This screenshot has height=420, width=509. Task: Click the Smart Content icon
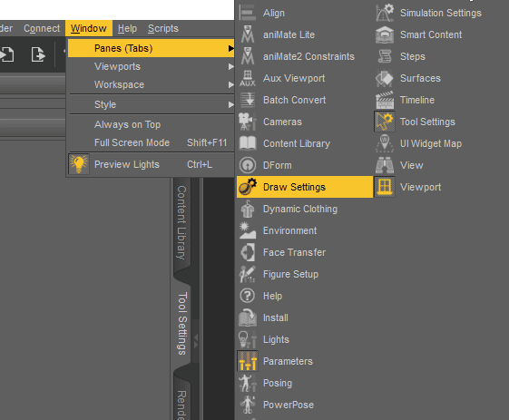[x=385, y=34]
